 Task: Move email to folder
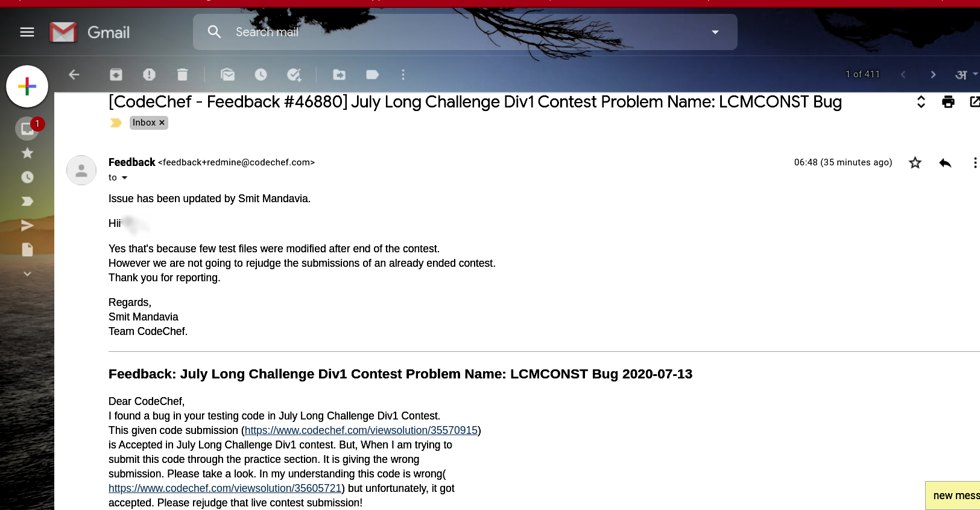(340, 74)
